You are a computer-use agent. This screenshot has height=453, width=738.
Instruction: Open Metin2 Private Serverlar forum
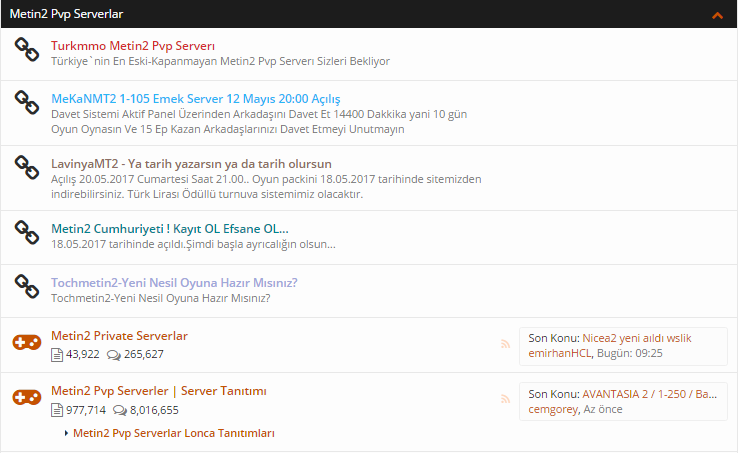(119, 336)
